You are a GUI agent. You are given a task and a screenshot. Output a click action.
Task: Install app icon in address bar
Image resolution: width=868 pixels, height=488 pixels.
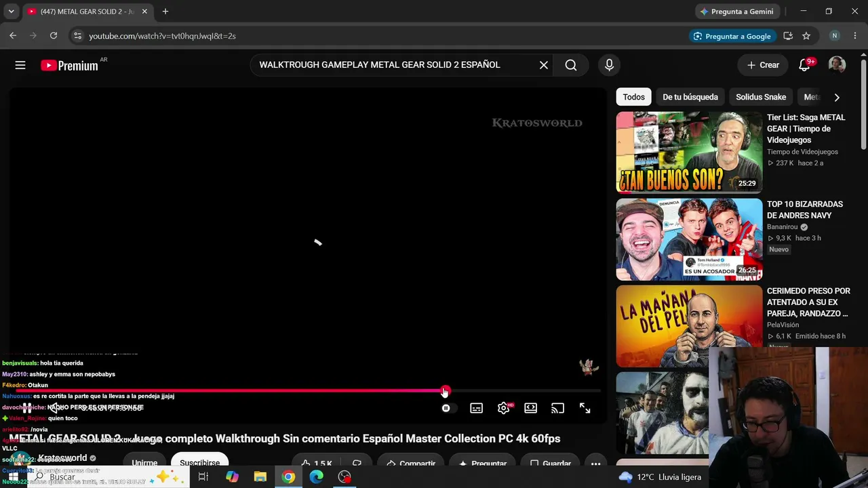788,36
